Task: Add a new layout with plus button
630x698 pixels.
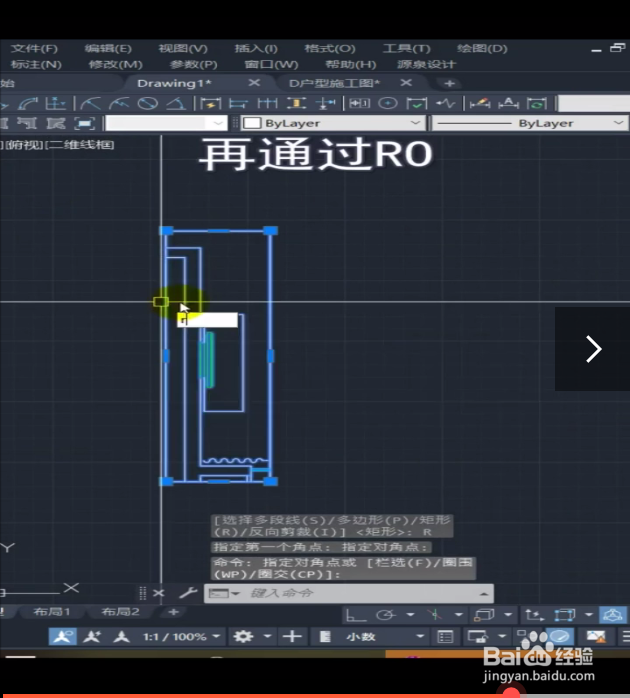Action: [174, 612]
